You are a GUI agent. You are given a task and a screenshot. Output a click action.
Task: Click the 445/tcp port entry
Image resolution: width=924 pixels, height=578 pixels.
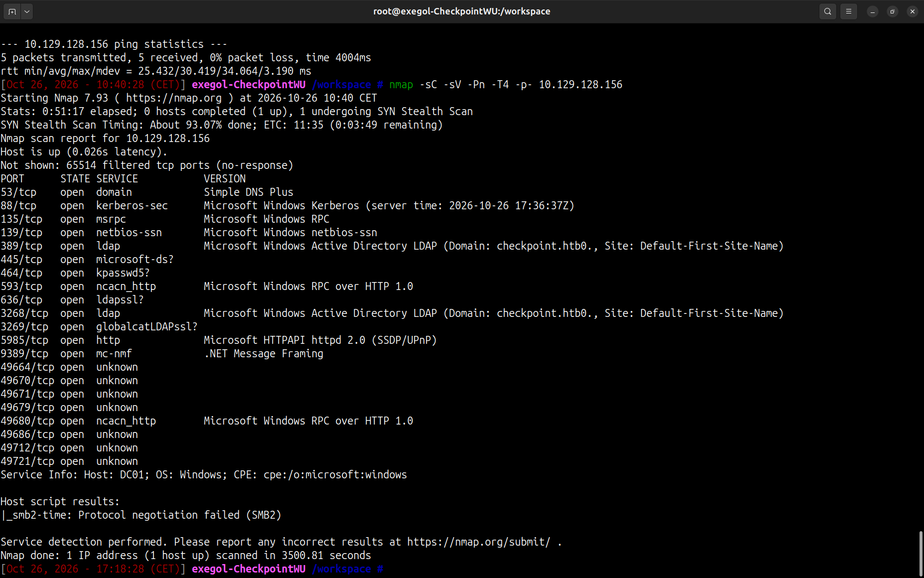click(x=21, y=260)
